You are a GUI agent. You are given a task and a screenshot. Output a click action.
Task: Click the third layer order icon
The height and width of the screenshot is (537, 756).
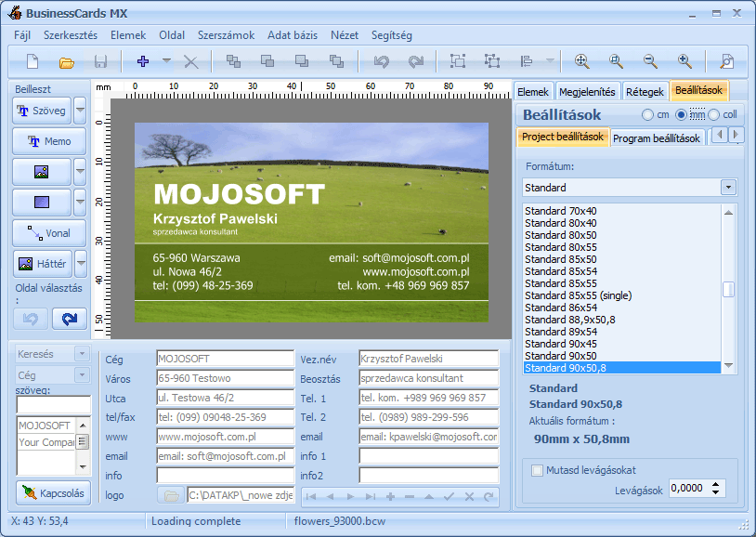coord(302,61)
